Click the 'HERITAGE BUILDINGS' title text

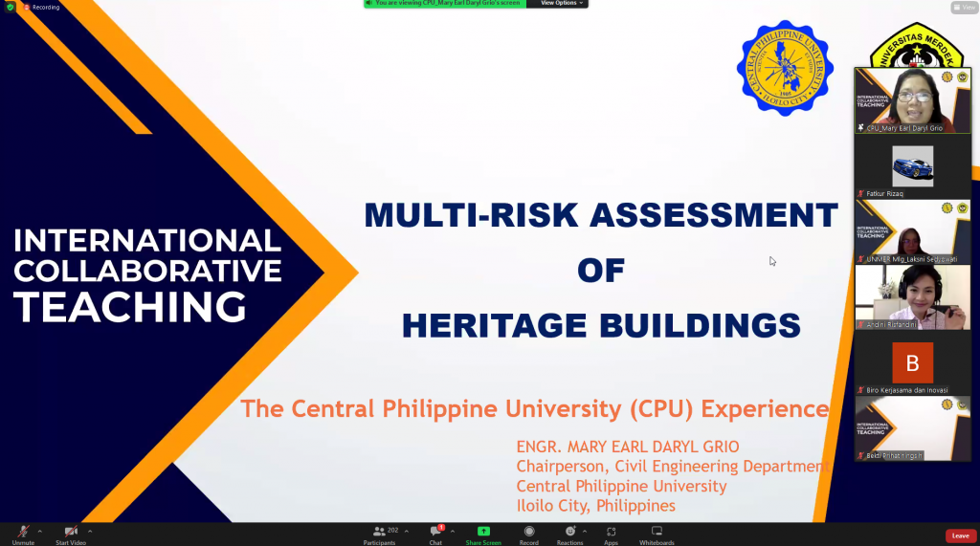click(x=601, y=326)
